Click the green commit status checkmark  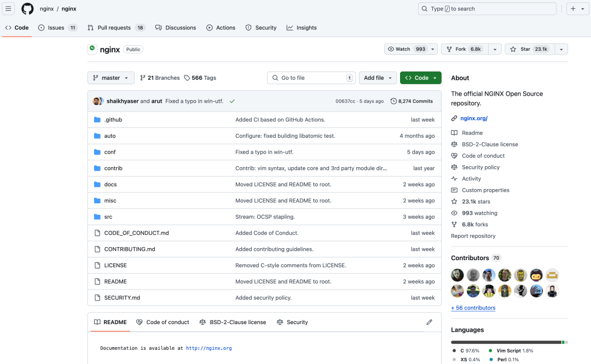tap(232, 101)
